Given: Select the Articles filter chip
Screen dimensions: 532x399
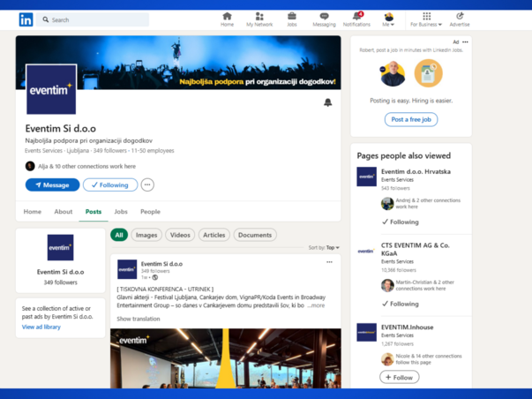Looking at the screenshot, I should [214, 235].
